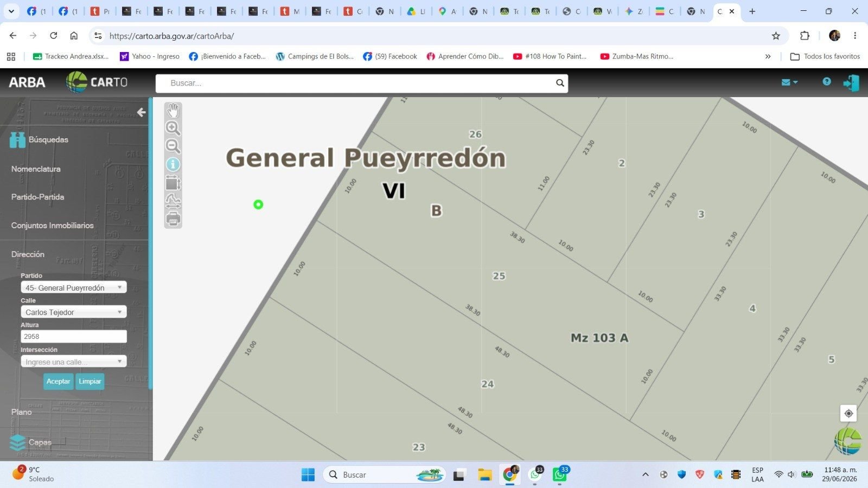Click the Altura input field
The image size is (868, 488).
[74, 336]
